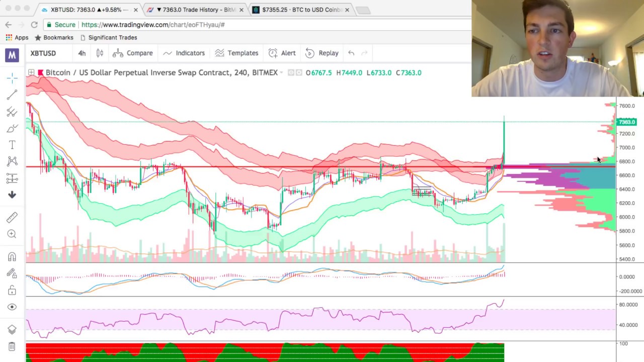Select the text annotation tool
Screen dimensions: 644x362
pos(12,145)
